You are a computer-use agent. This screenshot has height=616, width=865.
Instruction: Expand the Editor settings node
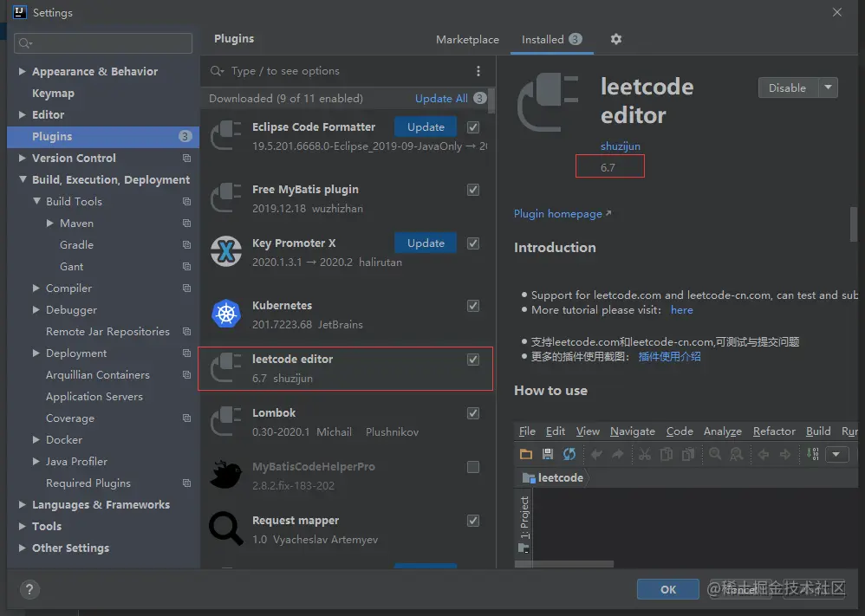click(22, 114)
